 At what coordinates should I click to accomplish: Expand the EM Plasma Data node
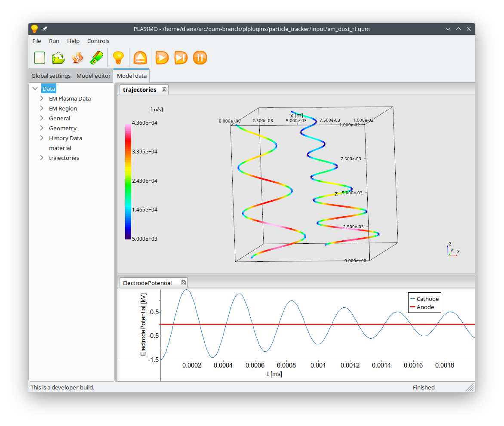pos(42,98)
